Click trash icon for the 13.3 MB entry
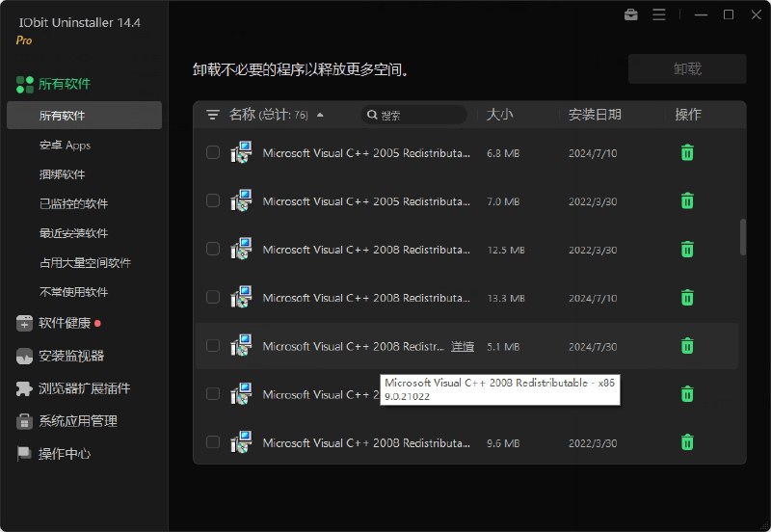 click(x=687, y=297)
